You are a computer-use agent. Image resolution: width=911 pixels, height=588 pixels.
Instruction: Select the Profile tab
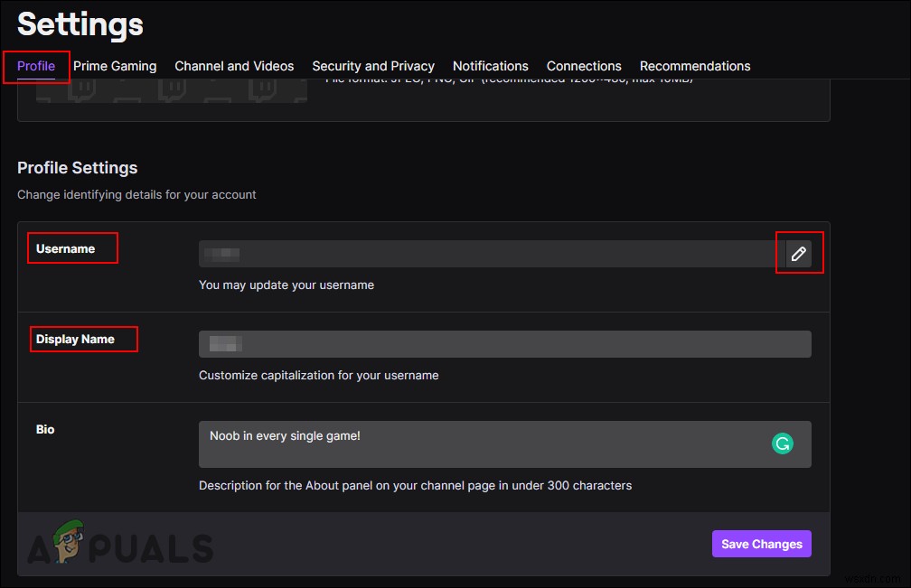coord(36,66)
